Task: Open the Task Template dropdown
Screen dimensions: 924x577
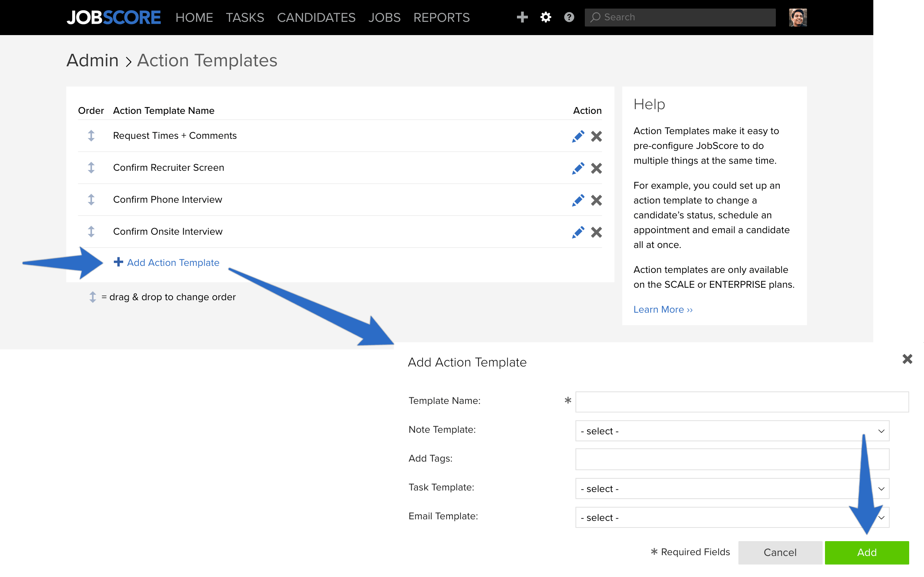Action: click(x=732, y=489)
